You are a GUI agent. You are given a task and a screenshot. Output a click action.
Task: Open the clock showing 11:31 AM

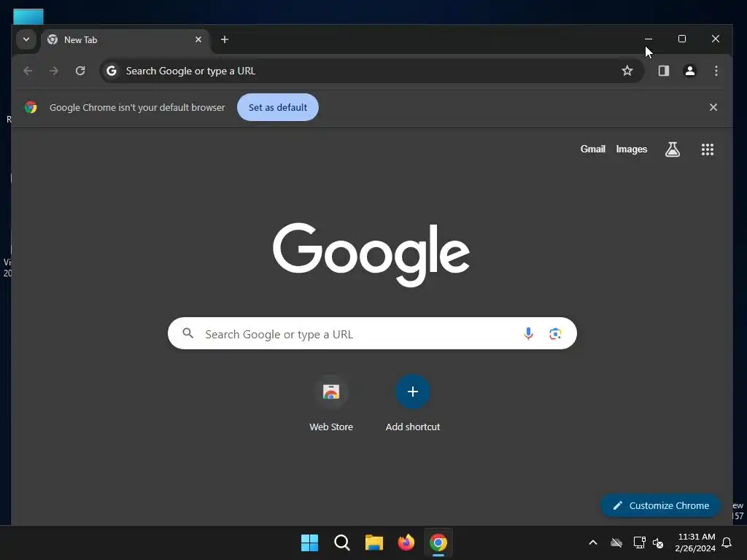click(x=695, y=542)
